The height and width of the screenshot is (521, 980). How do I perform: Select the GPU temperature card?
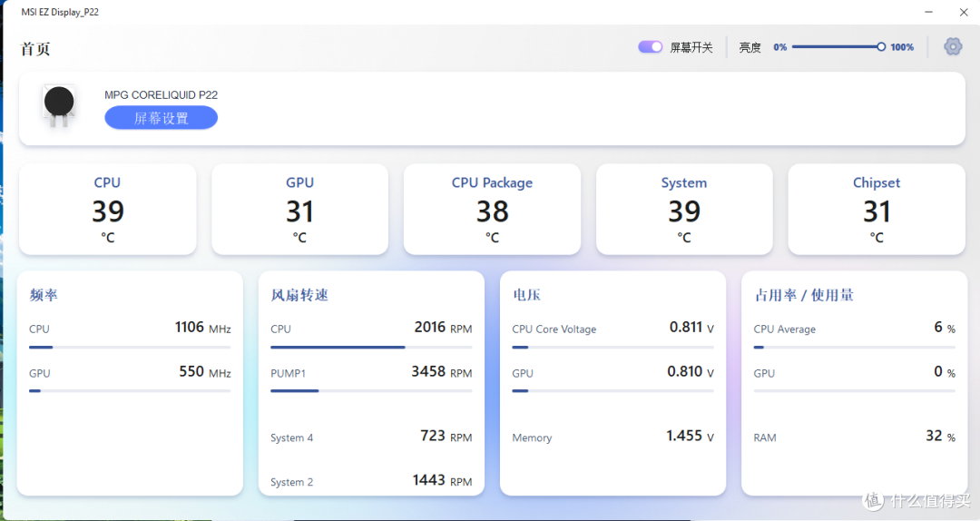click(300, 209)
